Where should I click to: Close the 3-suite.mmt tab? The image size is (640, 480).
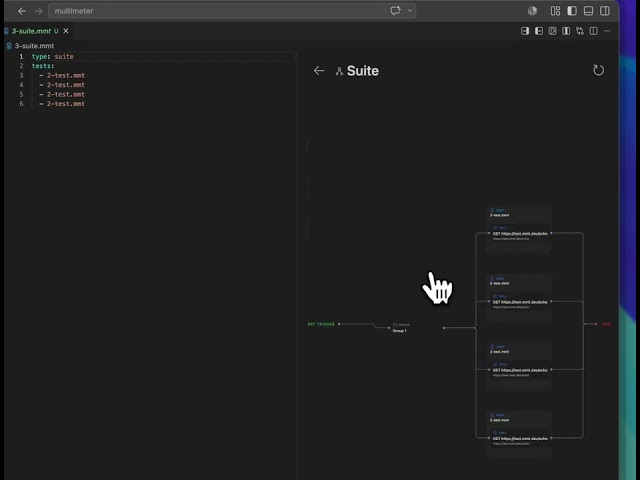[x=66, y=31]
